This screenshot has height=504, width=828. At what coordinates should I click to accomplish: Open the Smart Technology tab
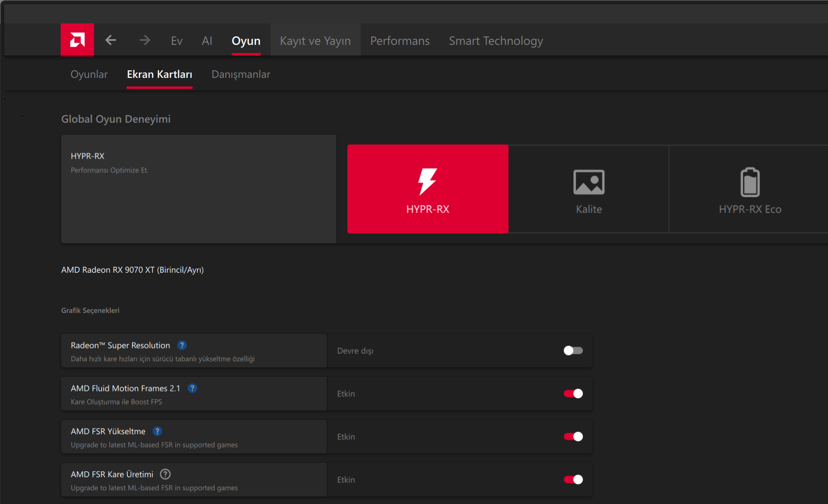click(496, 41)
